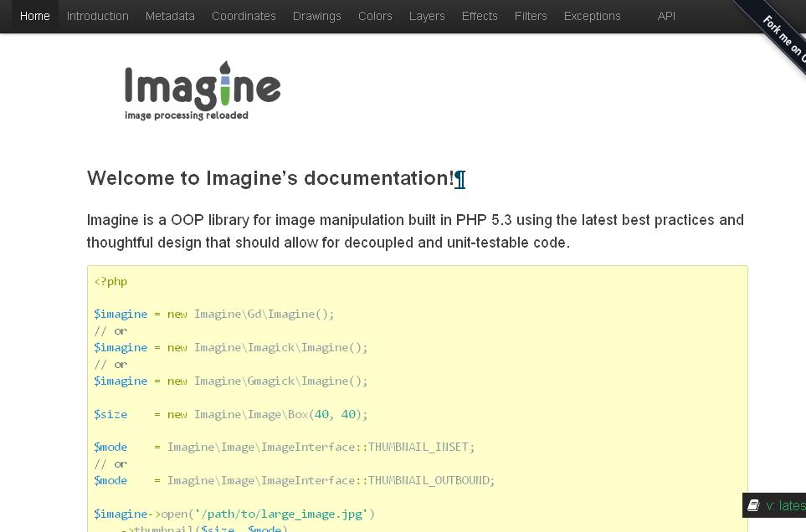
Task: Go to Effects page
Action: (x=480, y=16)
